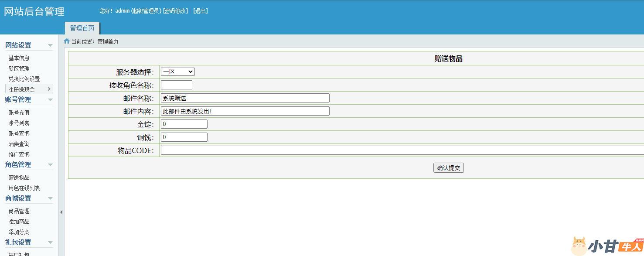Click the 物品CODE text field
The image size is (644, 256).
[x=401, y=150]
